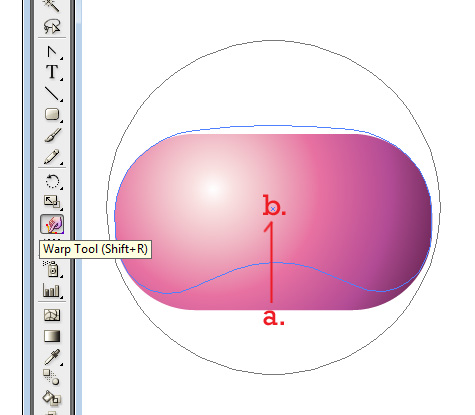Click the pink gradient rounded shape's white highlight

(x=213, y=189)
